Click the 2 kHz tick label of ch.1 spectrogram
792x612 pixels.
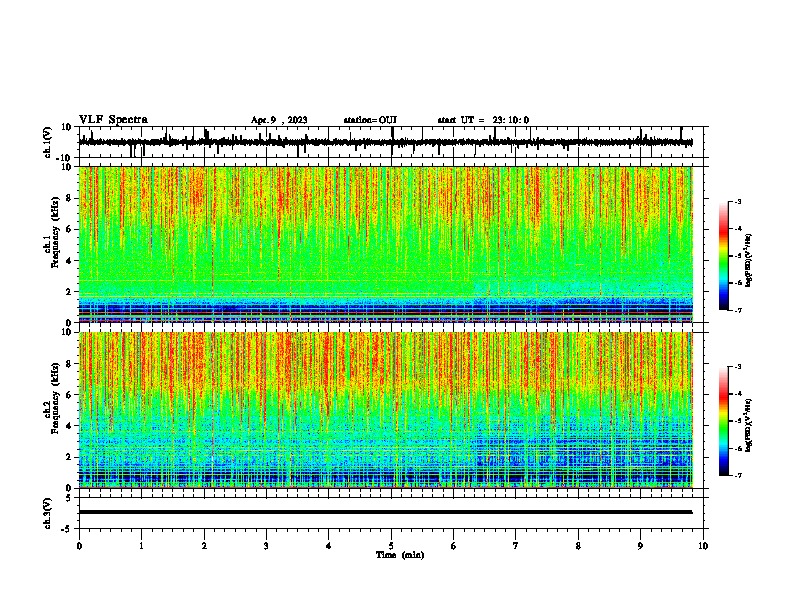69,291
